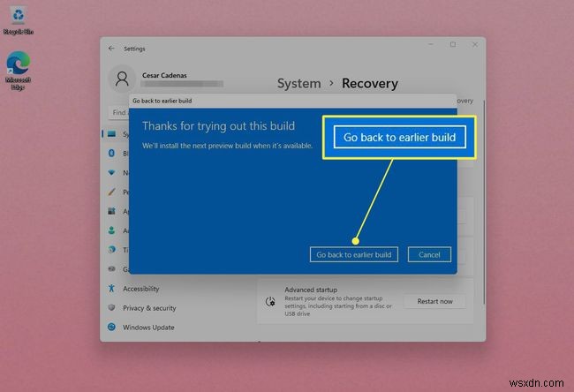
Task: Open Accessibility settings page
Action: click(141, 289)
